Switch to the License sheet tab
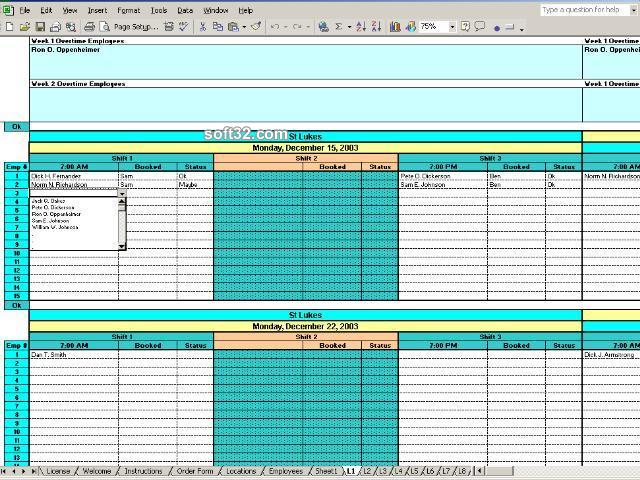 tap(58, 471)
